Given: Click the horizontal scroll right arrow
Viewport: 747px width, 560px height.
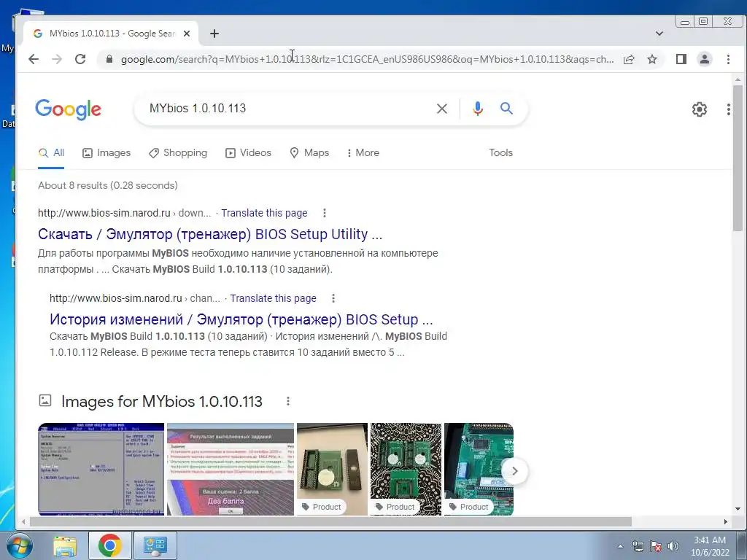Looking at the screenshot, I should point(726,522).
